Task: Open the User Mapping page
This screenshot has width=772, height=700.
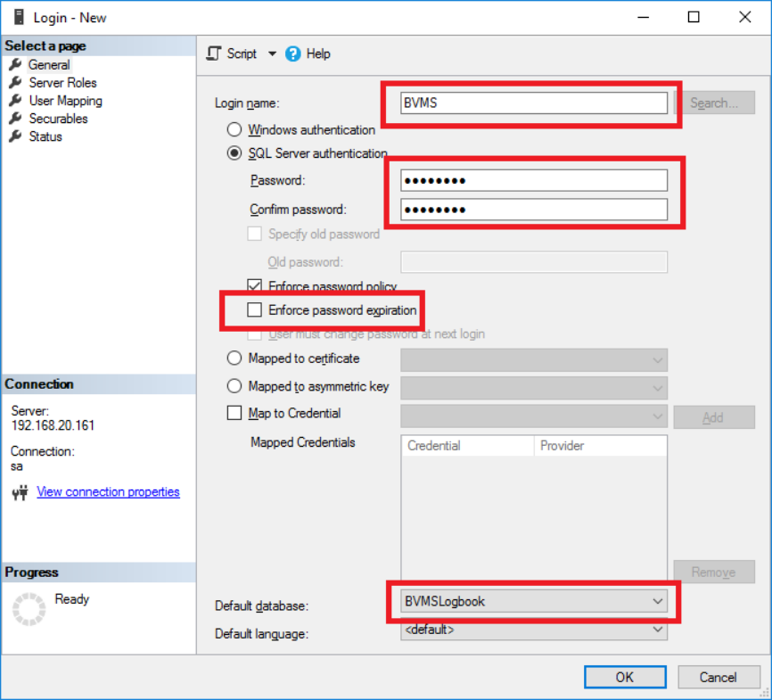Action: tap(65, 101)
